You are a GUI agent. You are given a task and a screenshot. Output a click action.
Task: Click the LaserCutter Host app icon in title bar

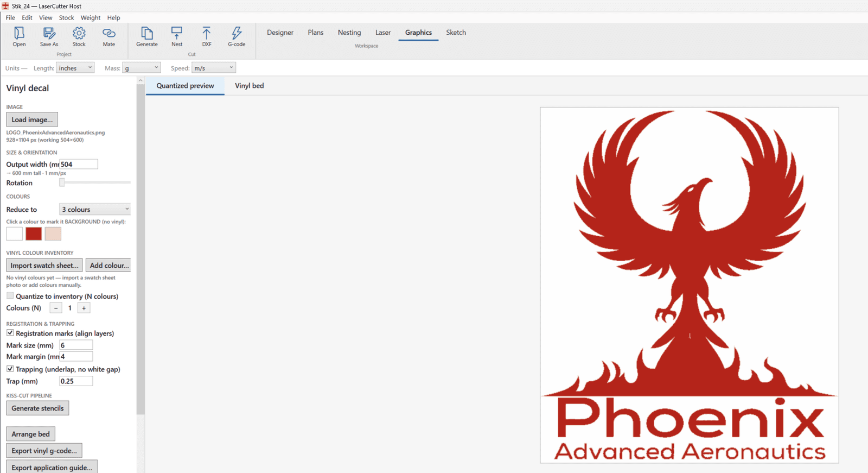pos(5,6)
